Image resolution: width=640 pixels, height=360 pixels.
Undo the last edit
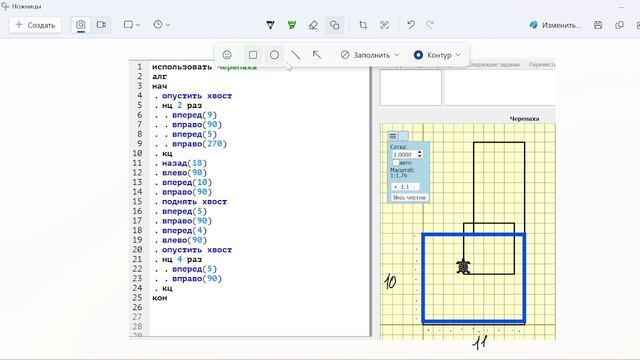click(x=411, y=25)
